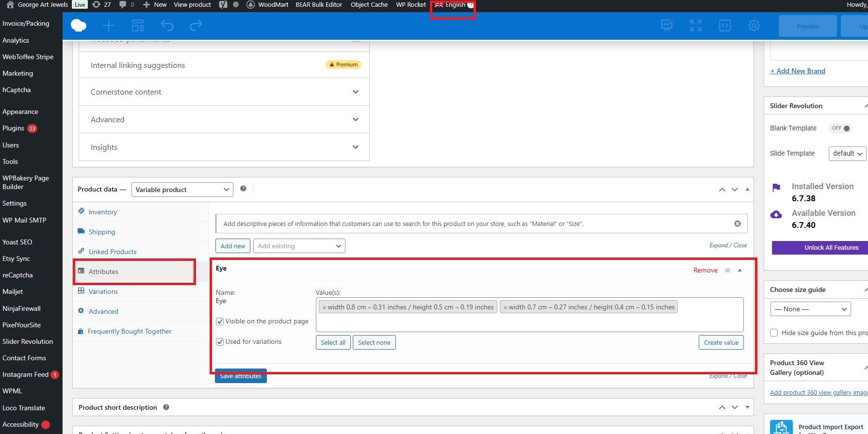This screenshot has width=868, height=434.
Task: Toggle the fullscreen icon in the blue toolbar
Action: [x=696, y=26]
